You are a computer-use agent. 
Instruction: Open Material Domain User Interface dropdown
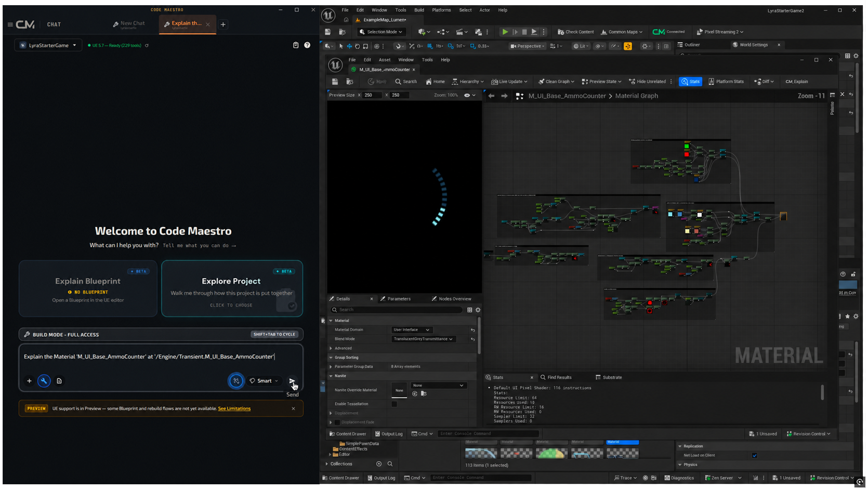[412, 330]
